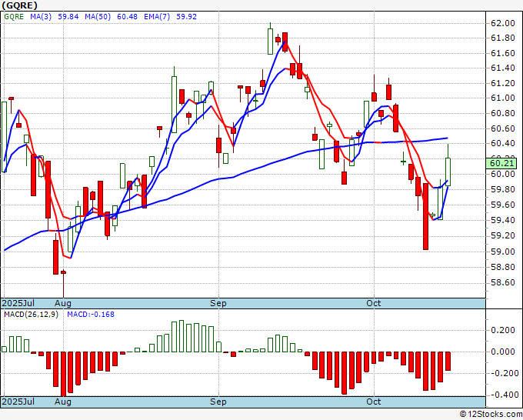Click the 0.200 MACD axis label
This screenshot has width=523, height=420.
[503, 330]
